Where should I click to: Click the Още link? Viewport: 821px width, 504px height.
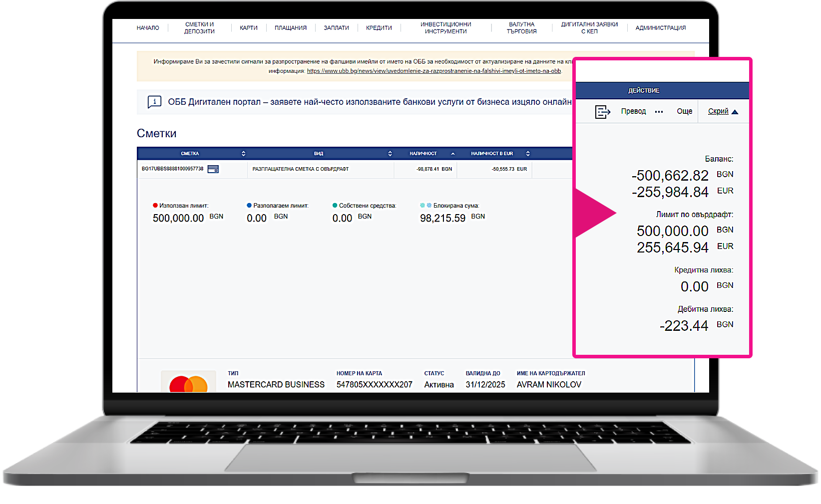[x=685, y=111]
